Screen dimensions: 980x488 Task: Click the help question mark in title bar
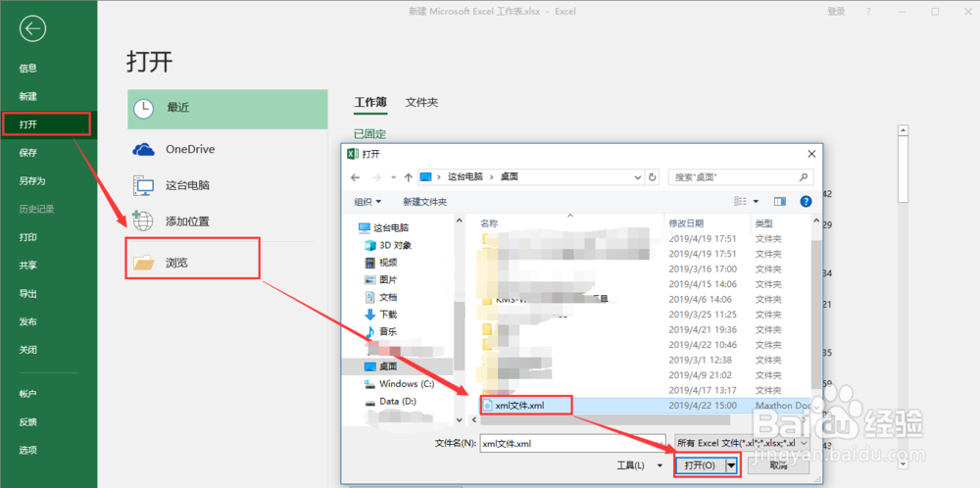[868, 11]
